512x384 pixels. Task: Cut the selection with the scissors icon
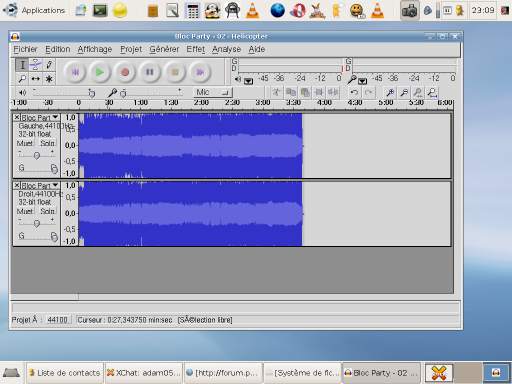(276, 92)
